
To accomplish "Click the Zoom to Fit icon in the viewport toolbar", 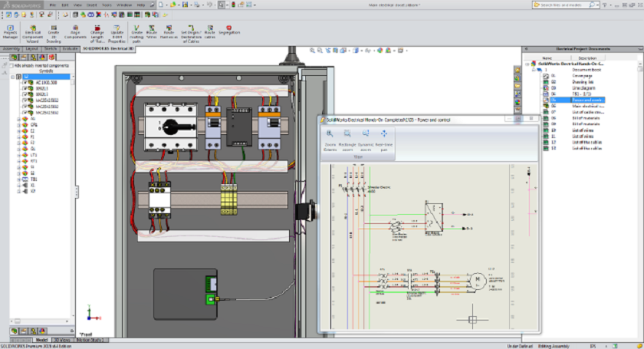I will [313, 51].
